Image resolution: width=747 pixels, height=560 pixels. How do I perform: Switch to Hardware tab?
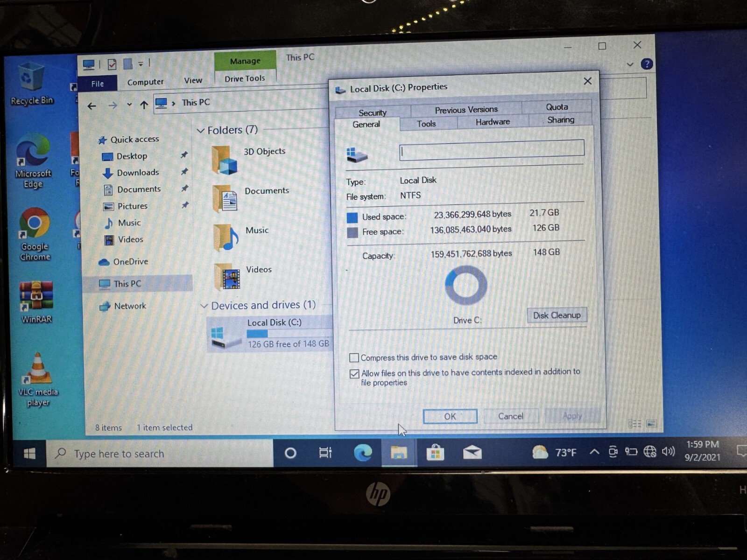tap(493, 121)
